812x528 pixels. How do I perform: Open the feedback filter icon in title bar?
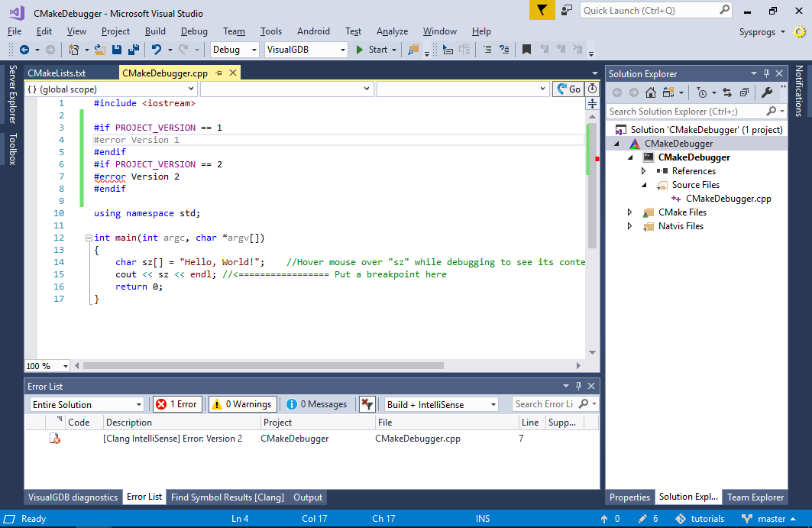point(542,11)
